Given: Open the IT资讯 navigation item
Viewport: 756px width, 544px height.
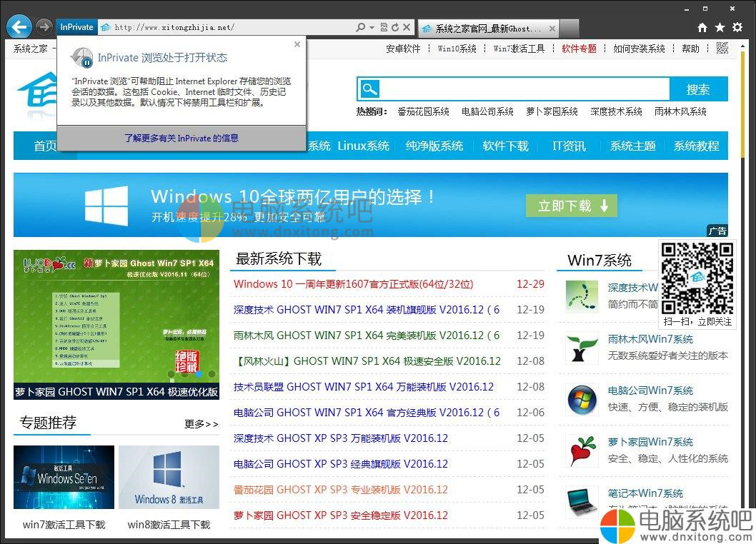Looking at the screenshot, I should [569, 146].
